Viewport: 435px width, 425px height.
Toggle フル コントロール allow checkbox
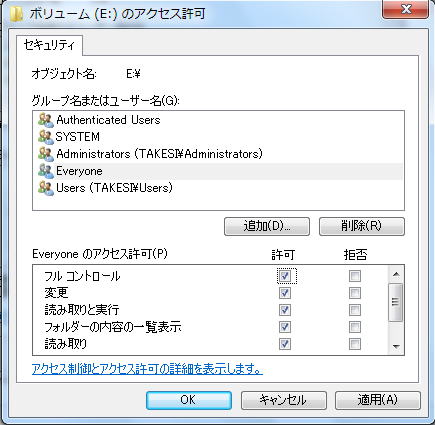[285, 276]
